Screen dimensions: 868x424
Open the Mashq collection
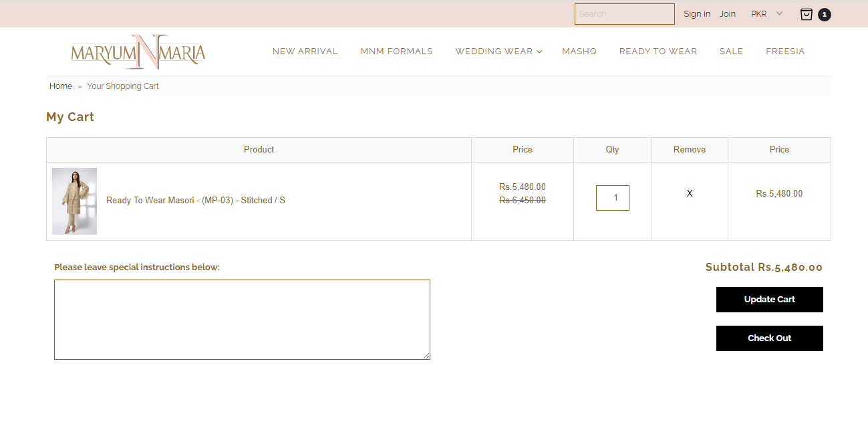coord(579,51)
